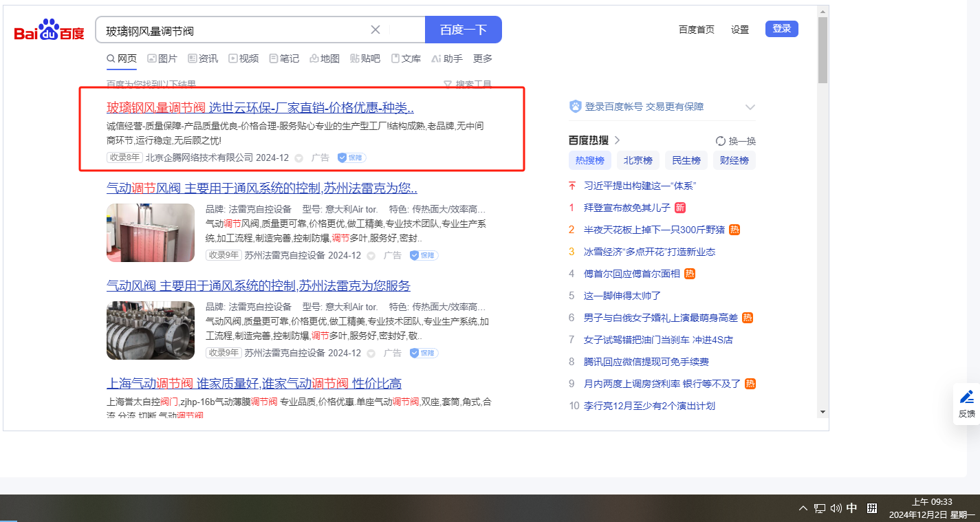Screen dimensions: 980x522
Task: Show hidden system tray icons
Action: 803,508
